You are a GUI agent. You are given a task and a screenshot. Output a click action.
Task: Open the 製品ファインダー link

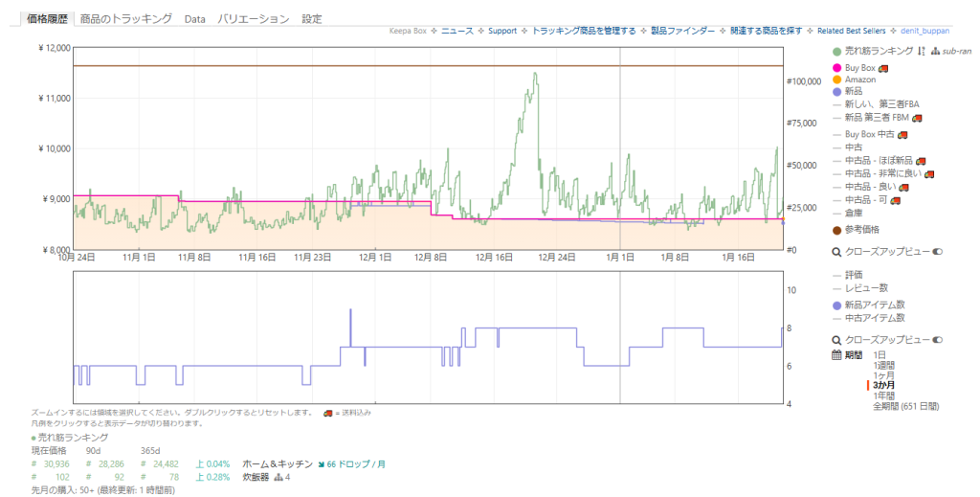[x=682, y=31]
